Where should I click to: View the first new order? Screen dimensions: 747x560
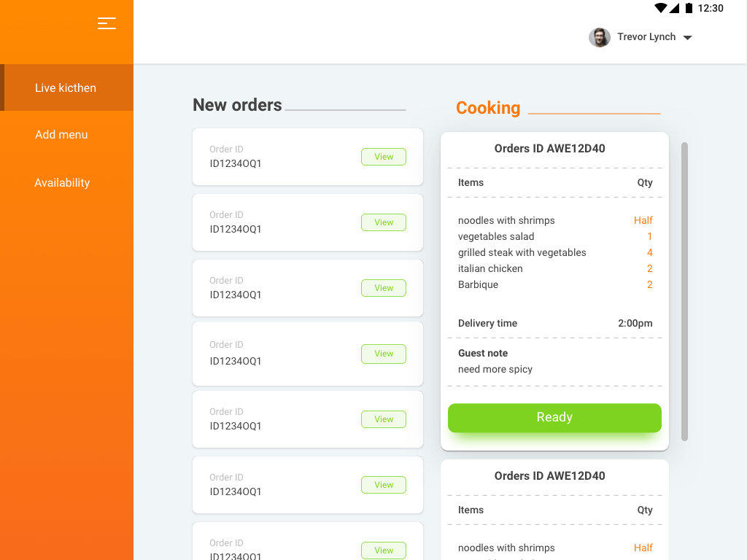[x=384, y=157]
